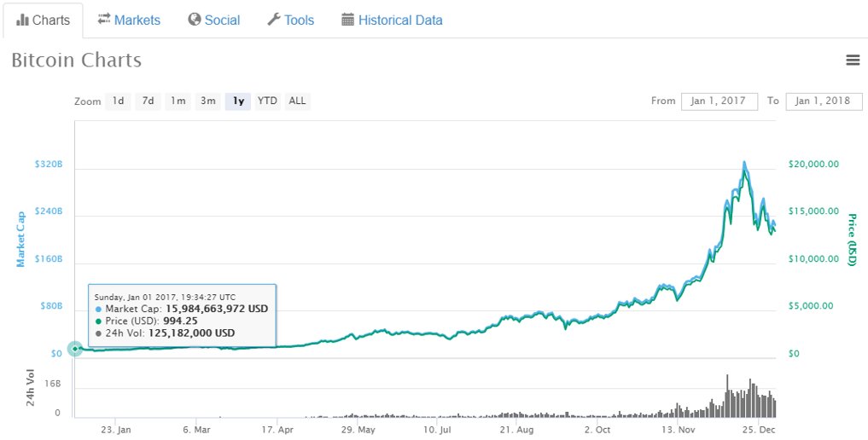Click the wrench icon beside Tools
This screenshot has height=440, width=868.
tap(274, 20)
